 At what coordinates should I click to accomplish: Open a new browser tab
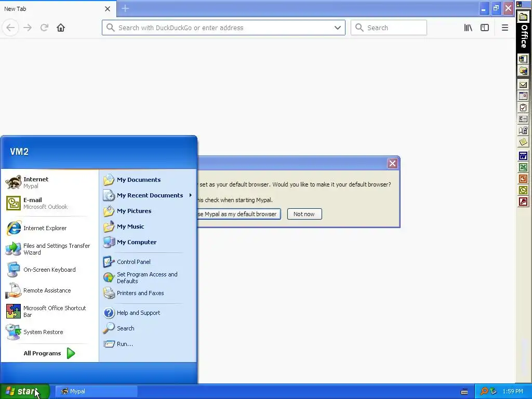tap(125, 8)
